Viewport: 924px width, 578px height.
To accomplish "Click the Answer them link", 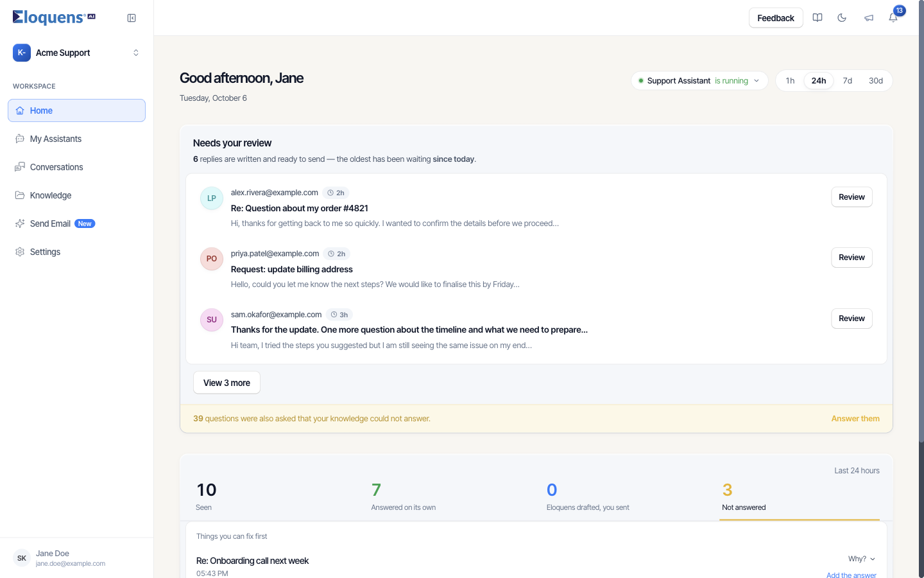I will pos(855,419).
